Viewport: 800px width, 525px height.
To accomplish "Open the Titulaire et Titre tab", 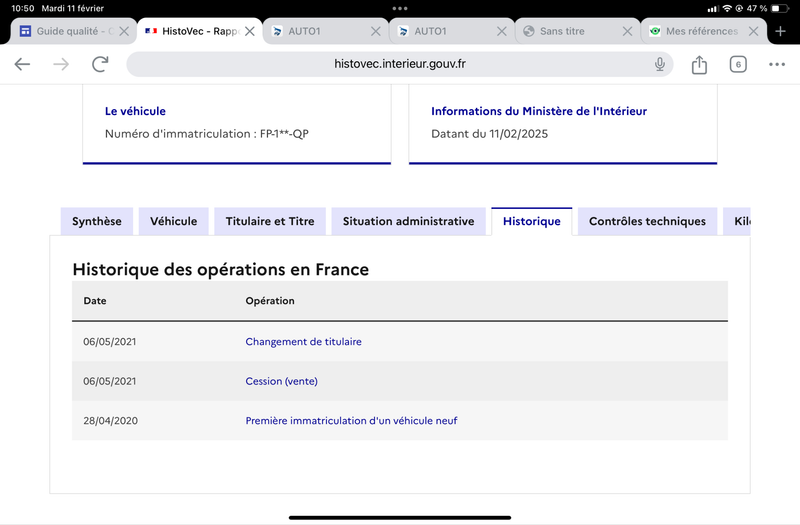I will tap(270, 221).
